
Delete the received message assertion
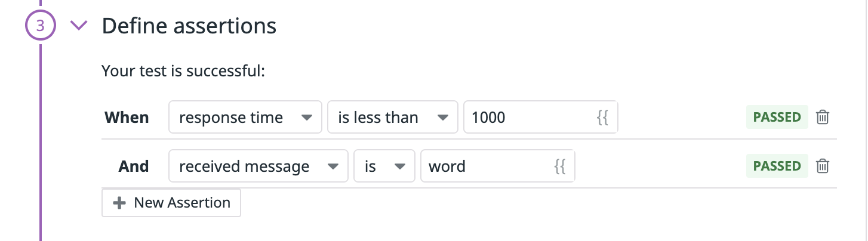point(823,166)
